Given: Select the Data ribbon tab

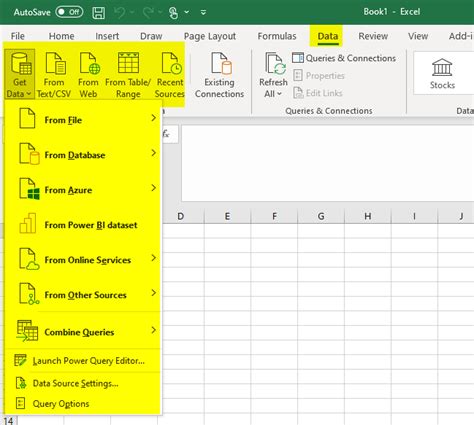Looking at the screenshot, I should tap(328, 36).
